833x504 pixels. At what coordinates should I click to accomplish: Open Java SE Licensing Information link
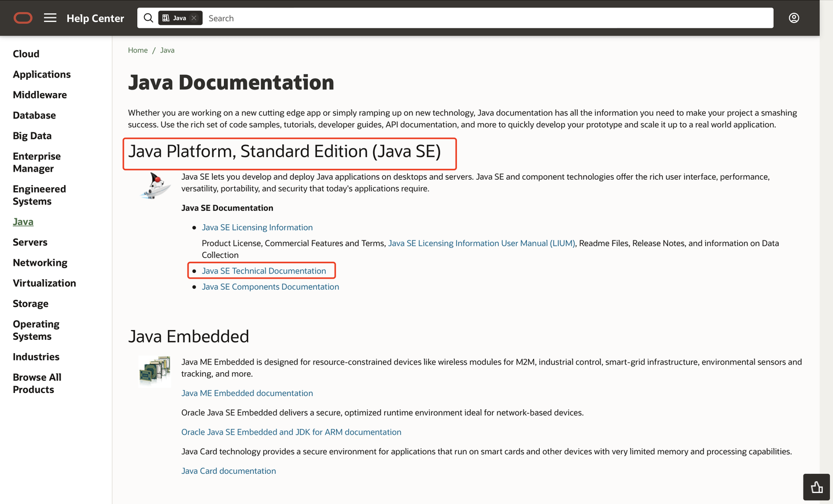(257, 228)
